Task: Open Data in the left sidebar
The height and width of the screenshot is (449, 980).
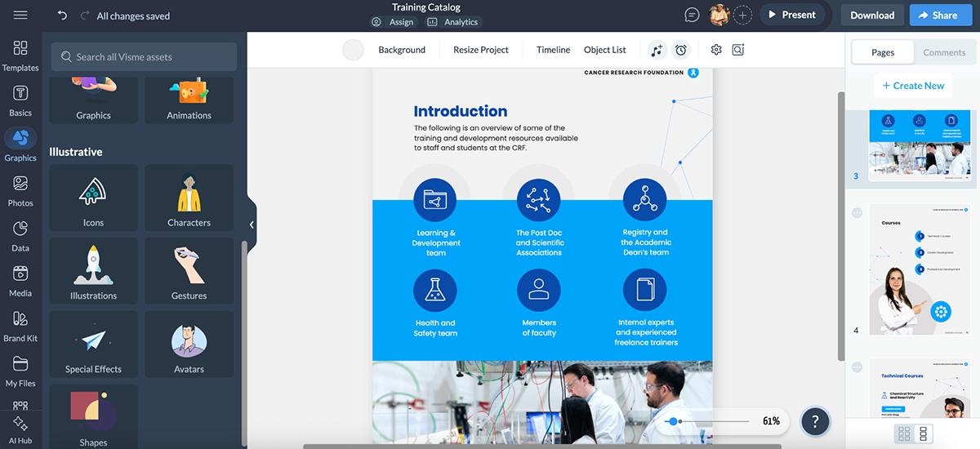Action: 20,235
